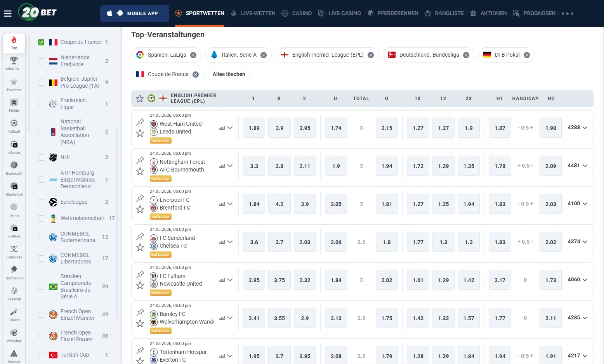Image resolution: width=604 pixels, height=364 pixels.
Task: Open 4288 more markets for West Ham
Action: coord(578,128)
